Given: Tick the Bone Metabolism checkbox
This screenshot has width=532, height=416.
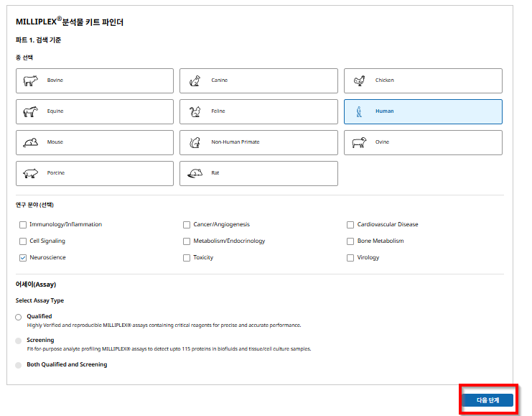Looking at the screenshot, I should (350, 241).
